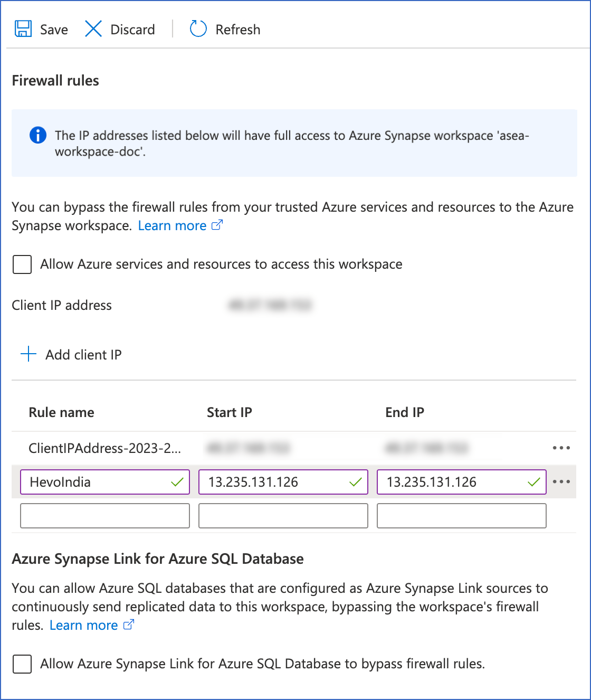
Task: Open options menu on the HevoIndia row End IP
Action: click(x=561, y=481)
